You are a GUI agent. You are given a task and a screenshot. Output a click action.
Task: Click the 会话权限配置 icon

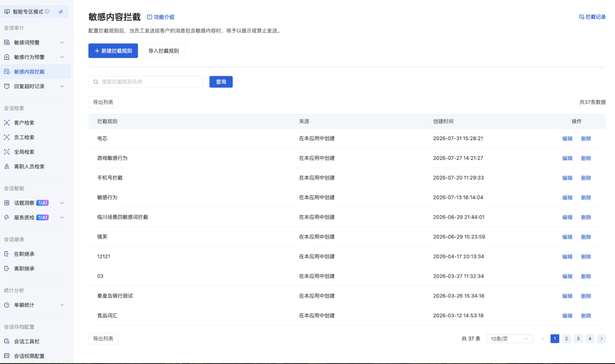click(x=7, y=356)
